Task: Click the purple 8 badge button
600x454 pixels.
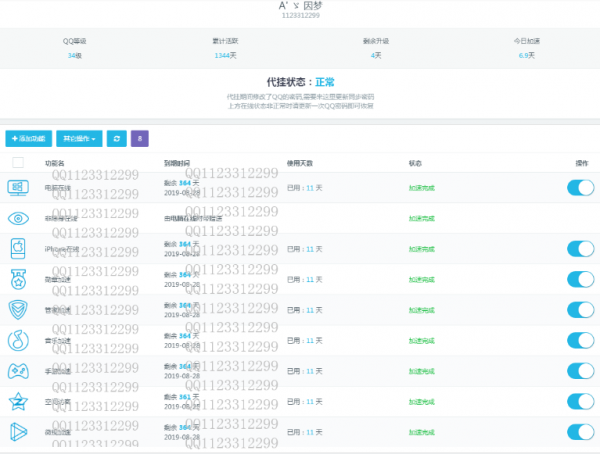Action: click(140, 139)
